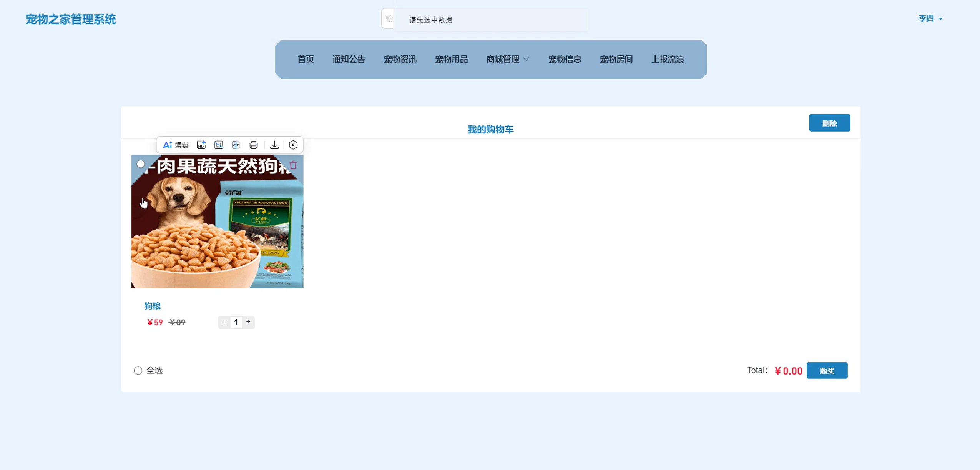Image resolution: width=980 pixels, height=470 pixels.
Task: Click the image compare split icon
Action: click(x=236, y=145)
